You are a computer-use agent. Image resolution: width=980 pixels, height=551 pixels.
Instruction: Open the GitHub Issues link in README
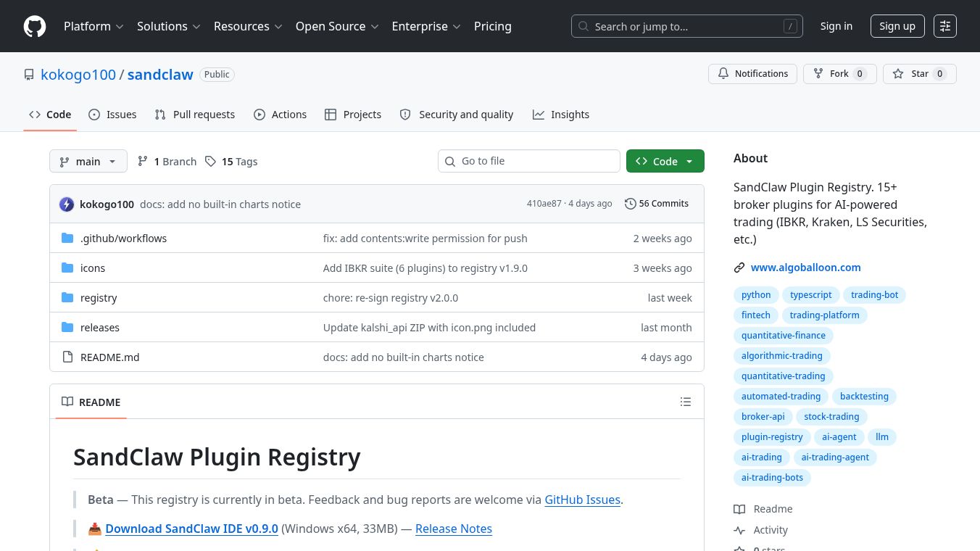[x=583, y=500]
